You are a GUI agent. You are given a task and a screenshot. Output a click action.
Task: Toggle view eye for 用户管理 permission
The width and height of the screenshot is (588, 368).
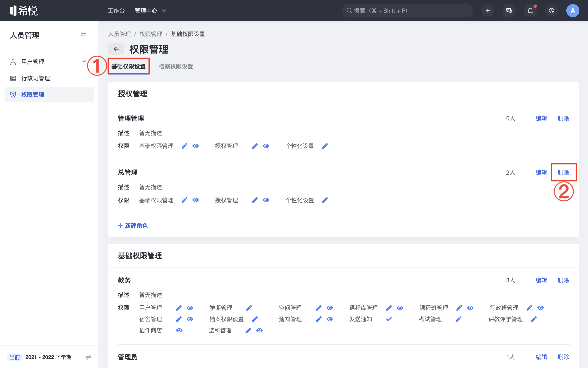(x=190, y=308)
